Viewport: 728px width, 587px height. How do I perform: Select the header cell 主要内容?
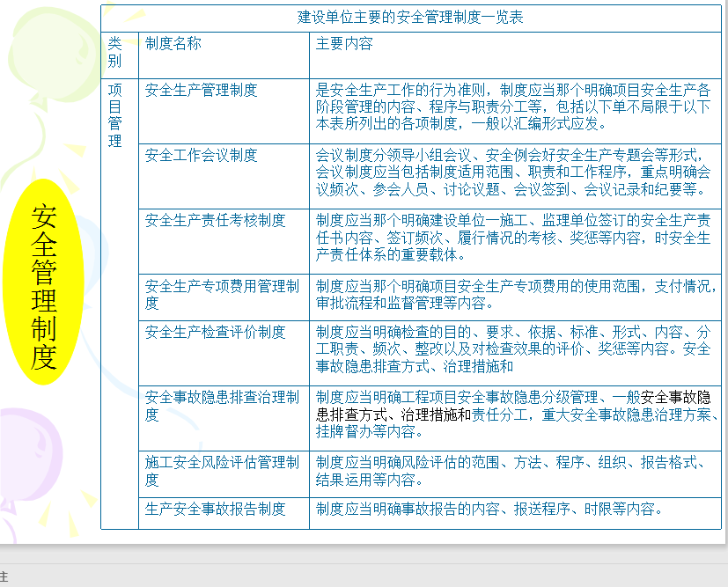pyautogui.click(x=515, y=55)
